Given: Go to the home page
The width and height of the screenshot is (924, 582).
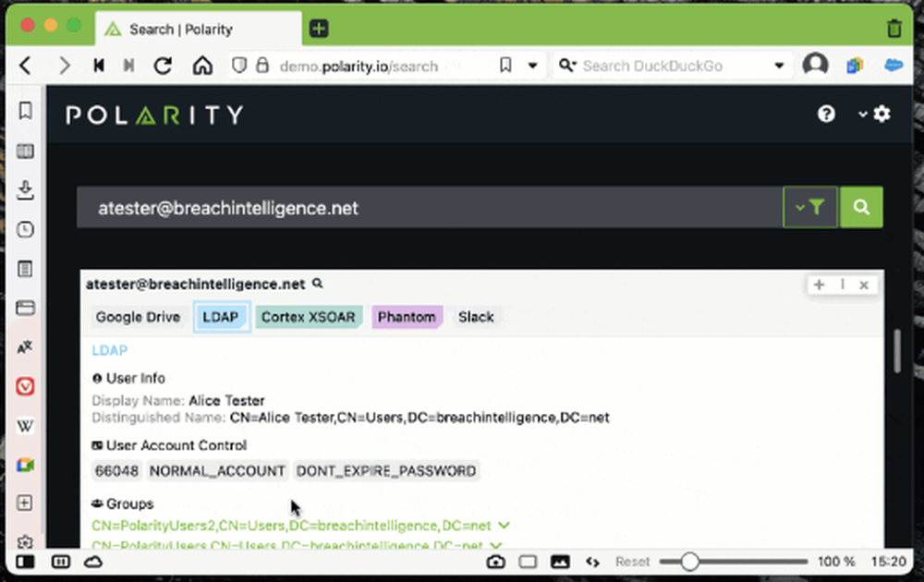Looking at the screenshot, I should (202, 66).
